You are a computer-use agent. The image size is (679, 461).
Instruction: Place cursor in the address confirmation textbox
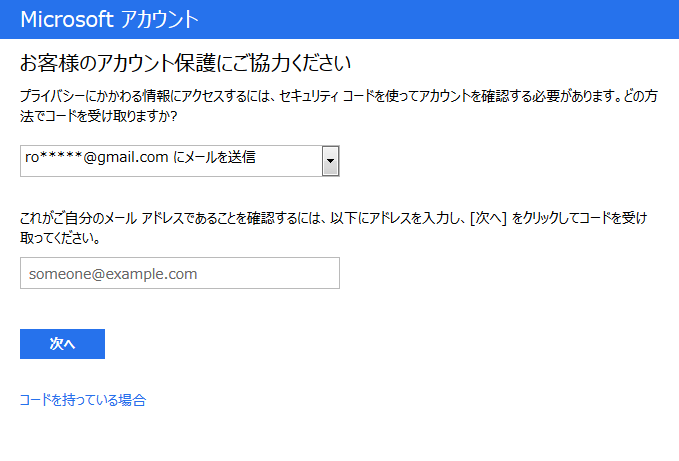(x=180, y=273)
